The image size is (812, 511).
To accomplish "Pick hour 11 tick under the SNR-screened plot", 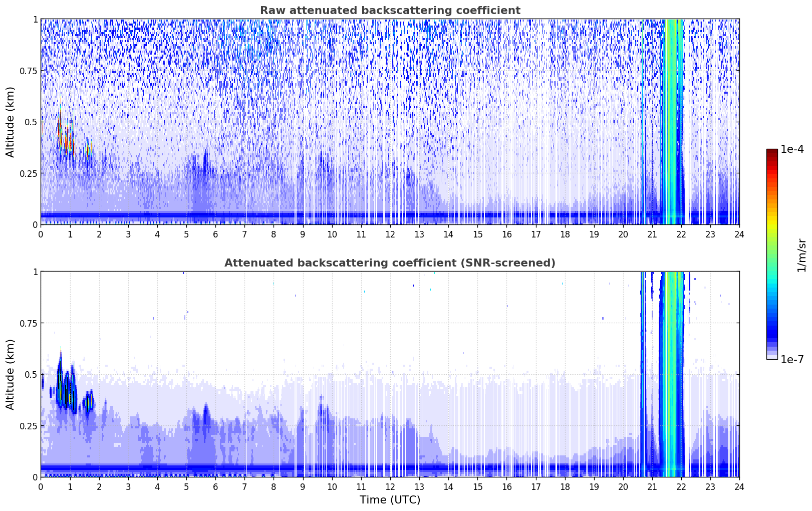I will pyautogui.click(x=361, y=486).
